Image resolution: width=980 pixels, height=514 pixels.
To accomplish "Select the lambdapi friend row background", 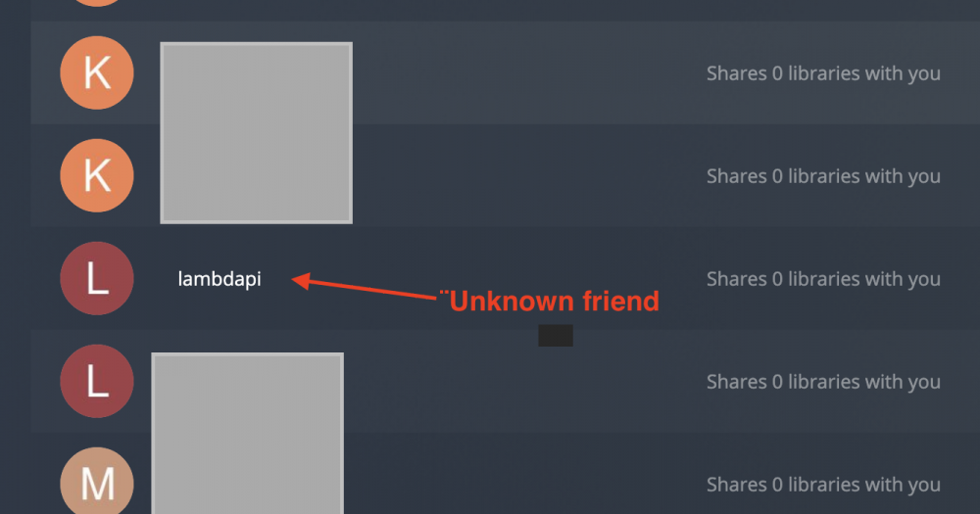I will (x=505, y=279).
